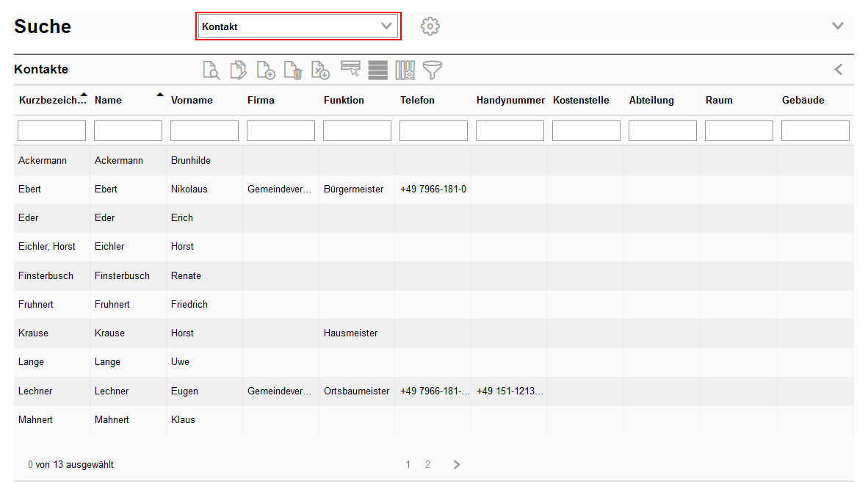The height and width of the screenshot is (484, 868).
Task: Click the Excel export download icon
Action: click(x=320, y=71)
